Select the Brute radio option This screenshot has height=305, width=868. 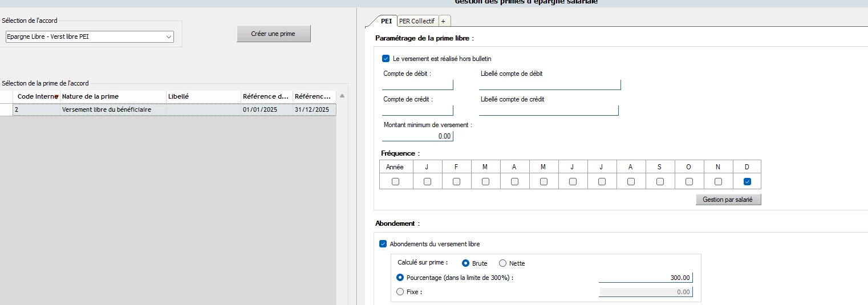click(x=466, y=263)
